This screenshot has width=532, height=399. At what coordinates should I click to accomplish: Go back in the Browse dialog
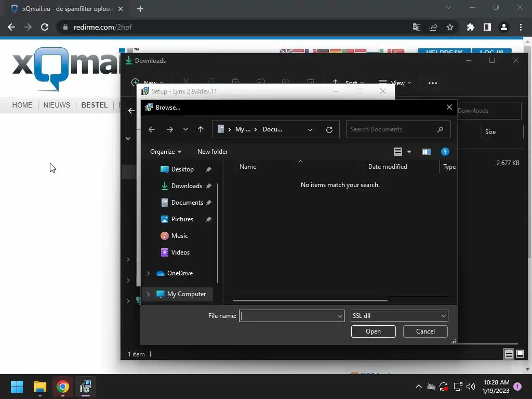click(152, 129)
